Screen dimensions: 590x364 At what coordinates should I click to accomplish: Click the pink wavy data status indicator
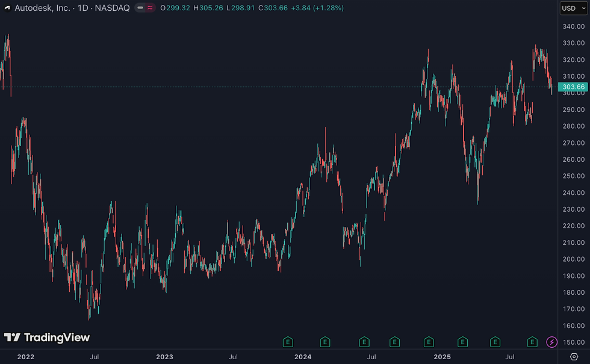[150, 8]
